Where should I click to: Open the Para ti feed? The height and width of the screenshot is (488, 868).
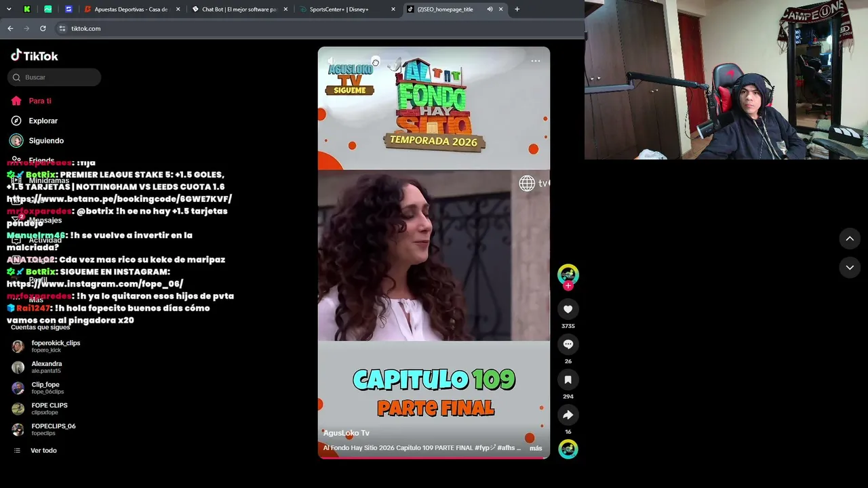tap(31, 101)
